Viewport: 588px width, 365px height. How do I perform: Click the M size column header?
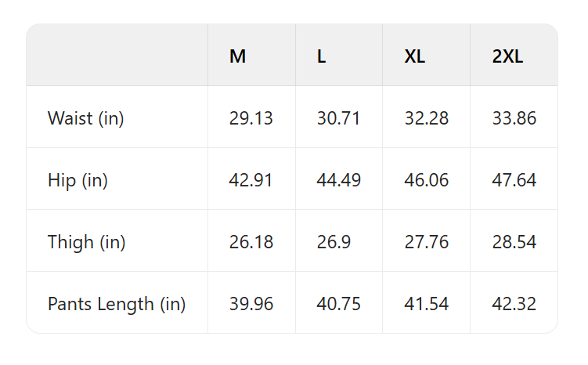point(238,56)
